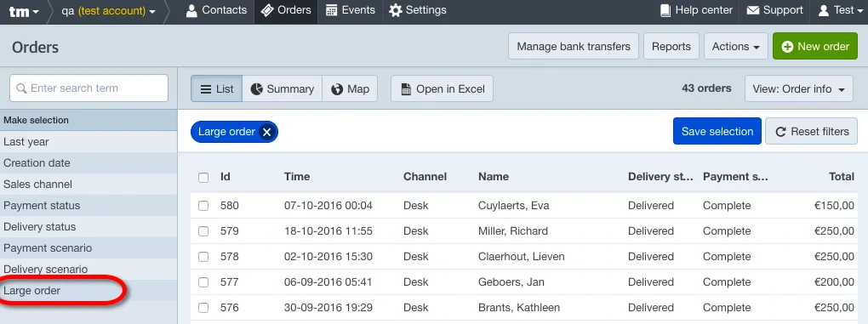Image resolution: width=868 pixels, height=324 pixels.
Task: Click the time 18-10-2016 11:55
Action: [328, 231]
